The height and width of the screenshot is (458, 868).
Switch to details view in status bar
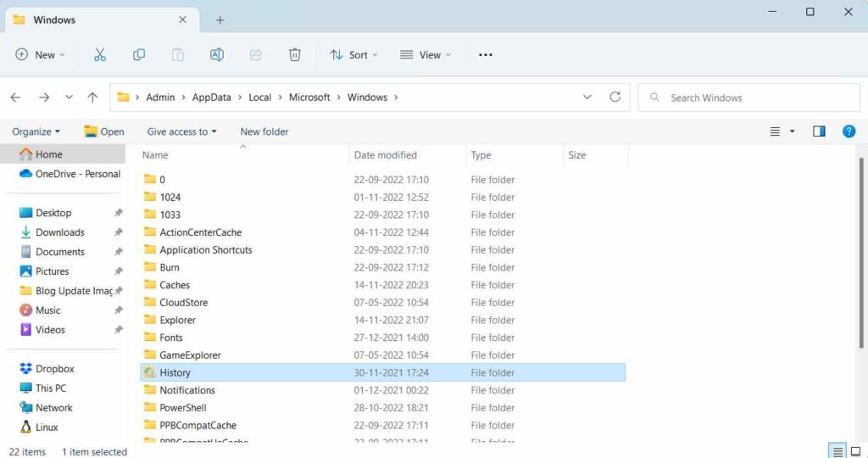click(837, 451)
